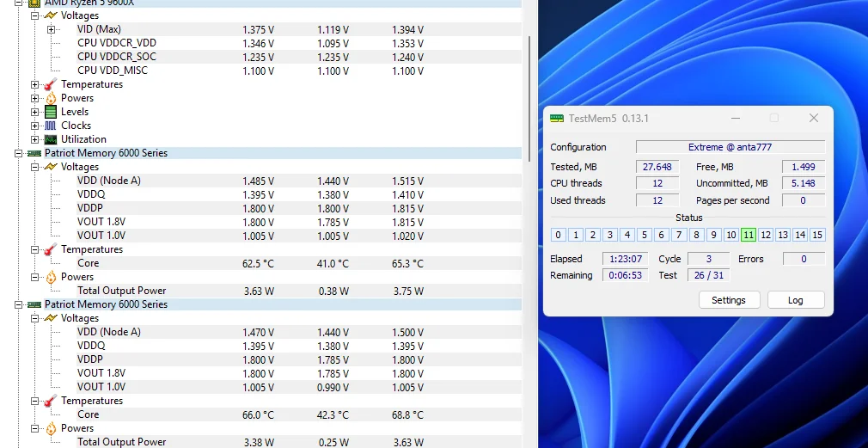This screenshot has width=868, height=448.
Task: Click the Powers flame icon under first Patriot Memory
Action: pyautogui.click(x=50, y=277)
